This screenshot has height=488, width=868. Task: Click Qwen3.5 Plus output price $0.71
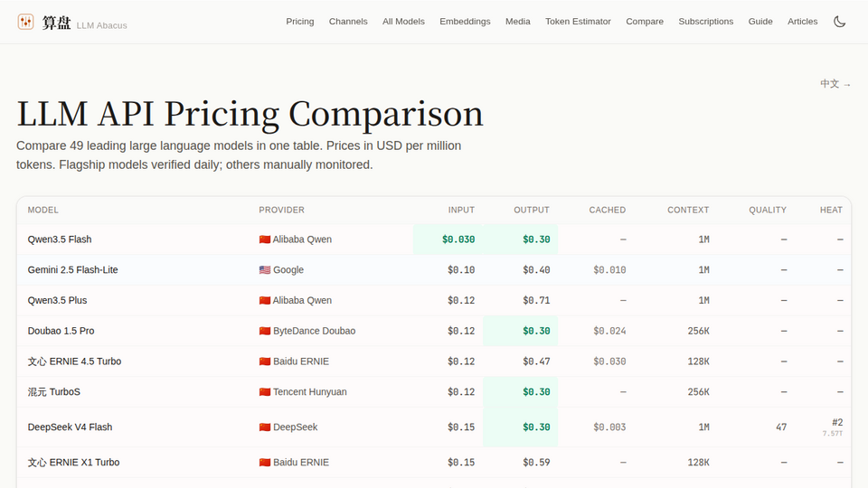536,300
